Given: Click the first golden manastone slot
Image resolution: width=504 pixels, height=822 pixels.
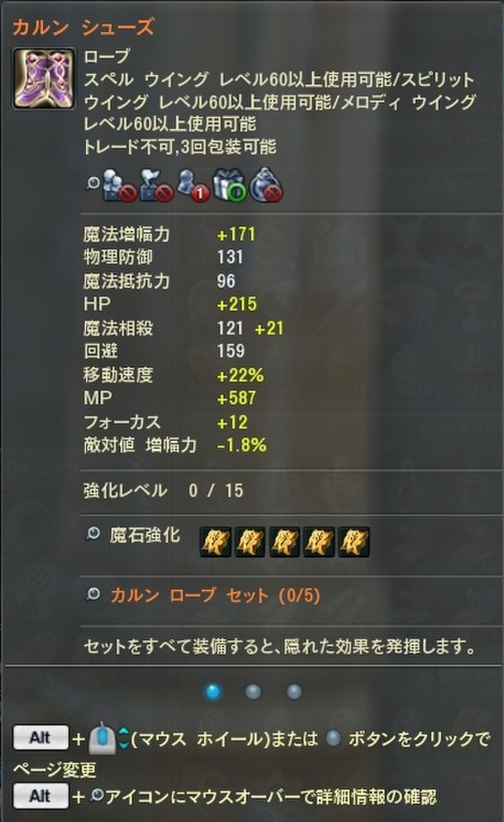Looking at the screenshot, I should point(215,543).
